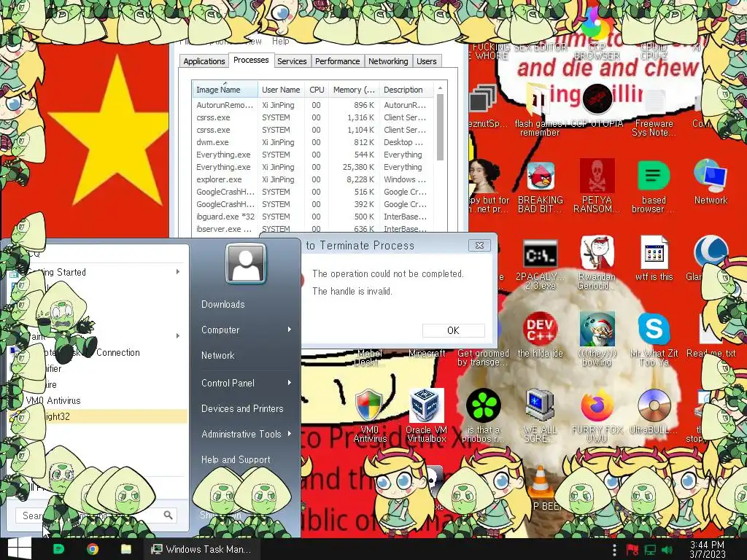Viewport: 747px width, 560px height.
Task: Sort processes by User Name column
Action: (x=281, y=90)
